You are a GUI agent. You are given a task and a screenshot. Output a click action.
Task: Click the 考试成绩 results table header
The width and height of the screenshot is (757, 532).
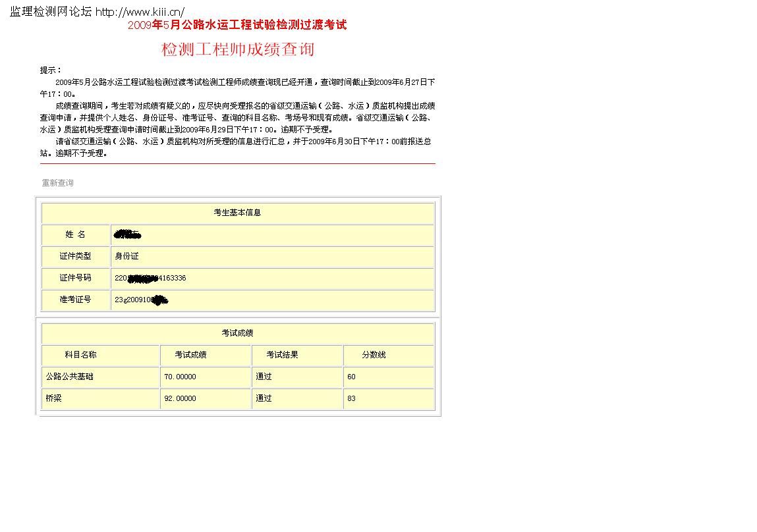click(x=237, y=333)
